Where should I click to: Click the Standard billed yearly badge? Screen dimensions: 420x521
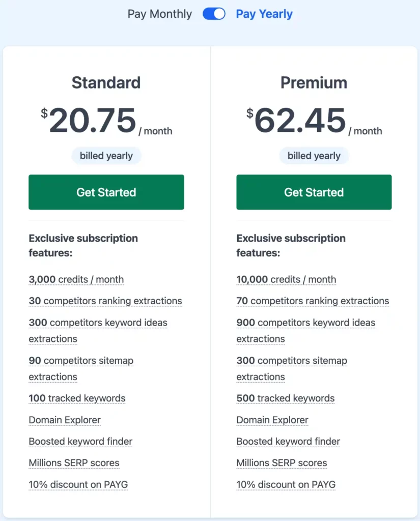(x=106, y=156)
